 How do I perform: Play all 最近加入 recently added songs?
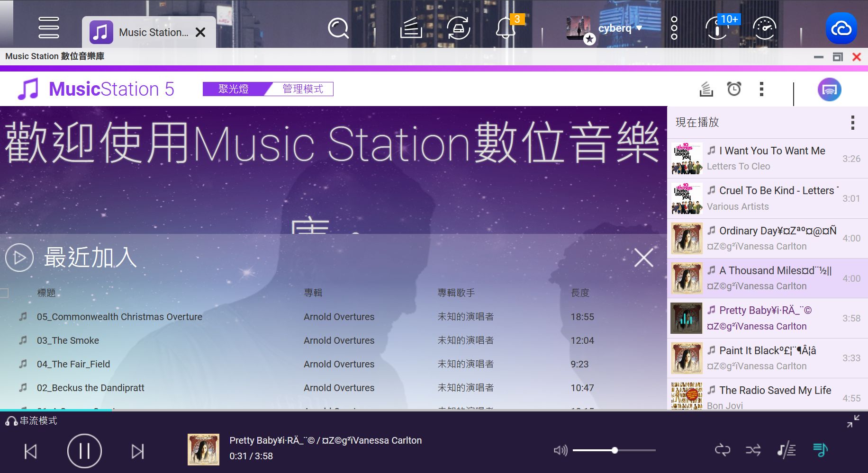19,258
